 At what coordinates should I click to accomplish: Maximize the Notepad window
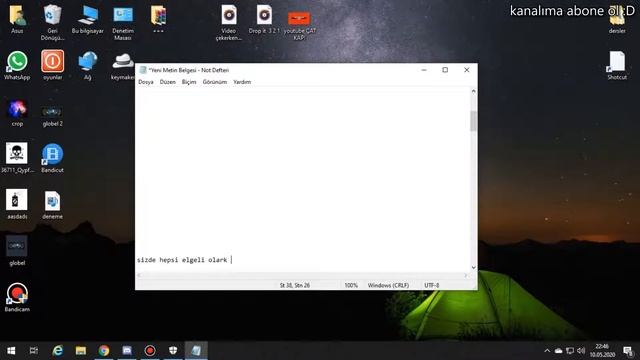[445, 70]
